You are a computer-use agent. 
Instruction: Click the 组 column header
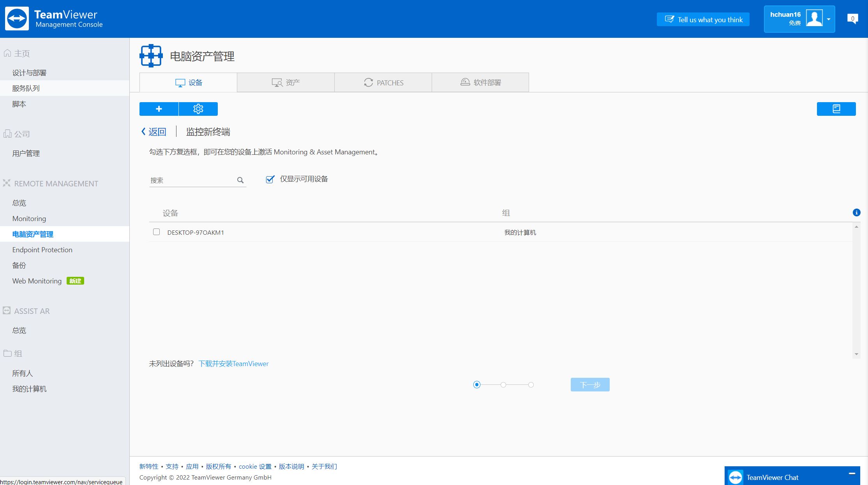[x=506, y=213]
